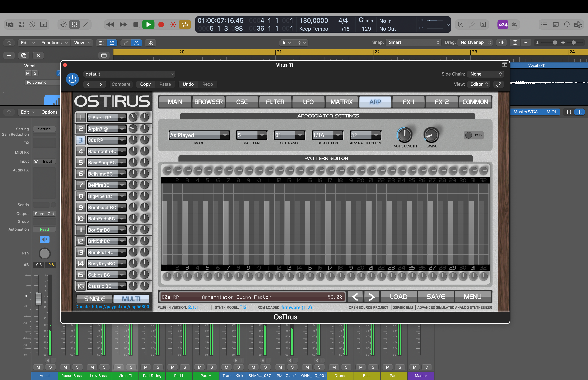Screen dimensions: 588x380
Task: Open the arpeggiator MODE dropdown
Action: click(x=199, y=135)
